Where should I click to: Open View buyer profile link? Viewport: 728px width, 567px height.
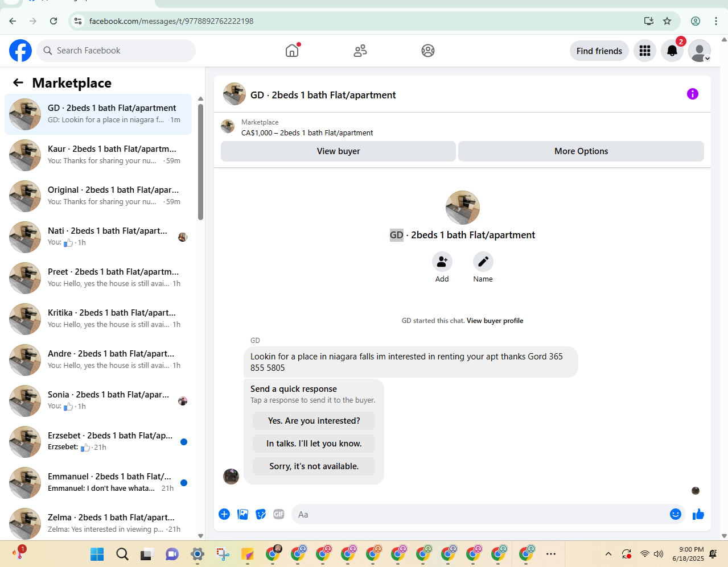point(495,321)
